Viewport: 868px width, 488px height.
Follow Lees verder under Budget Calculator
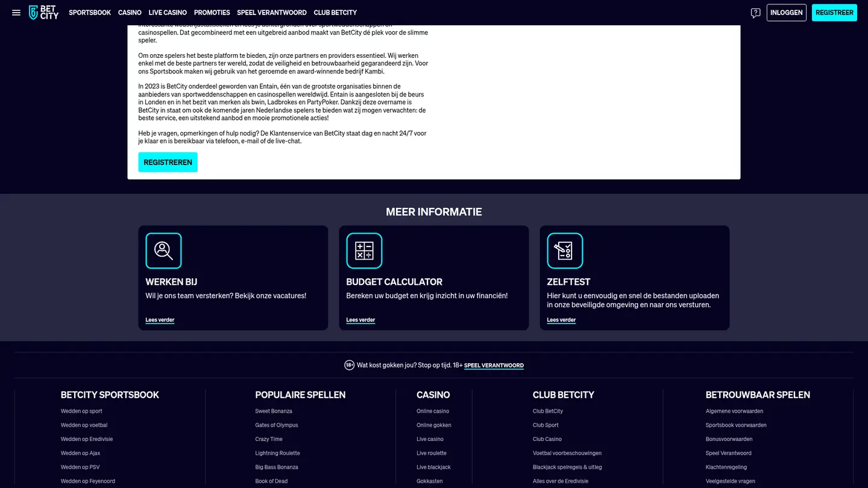(x=360, y=320)
